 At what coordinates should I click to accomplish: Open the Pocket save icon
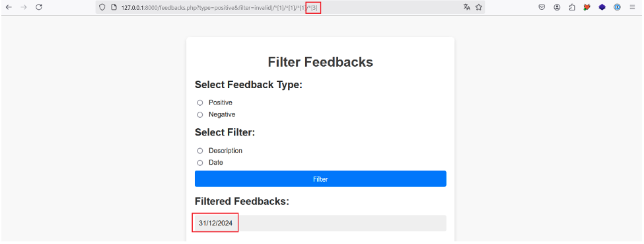542,7
